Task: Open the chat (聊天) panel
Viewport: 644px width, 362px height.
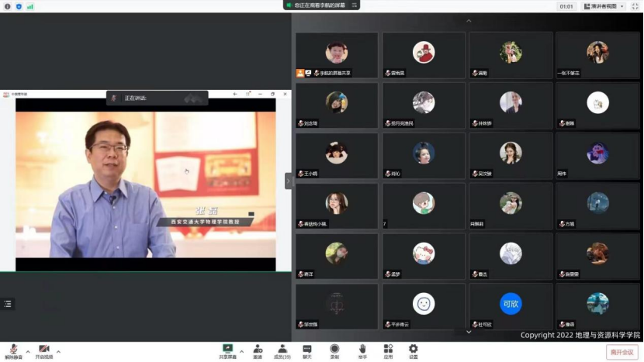Action: pyautogui.click(x=307, y=352)
